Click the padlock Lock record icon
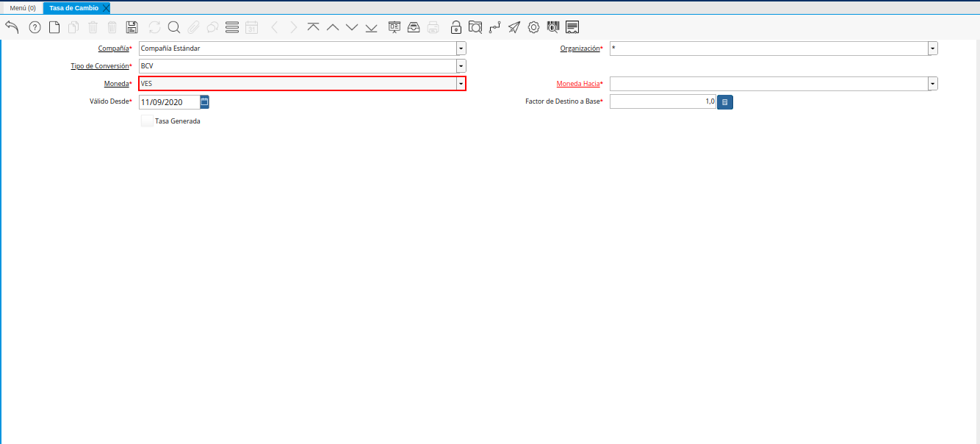This screenshot has height=444, width=980. 456,27
